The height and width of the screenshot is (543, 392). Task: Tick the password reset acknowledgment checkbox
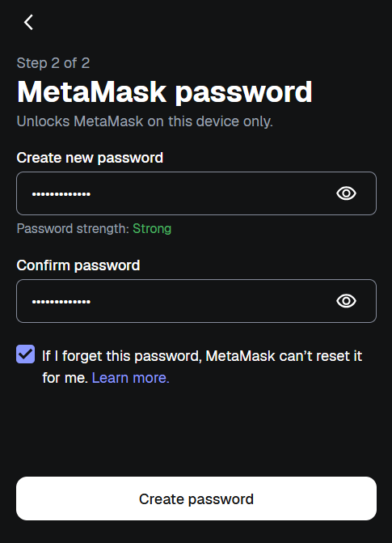[26, 354]
